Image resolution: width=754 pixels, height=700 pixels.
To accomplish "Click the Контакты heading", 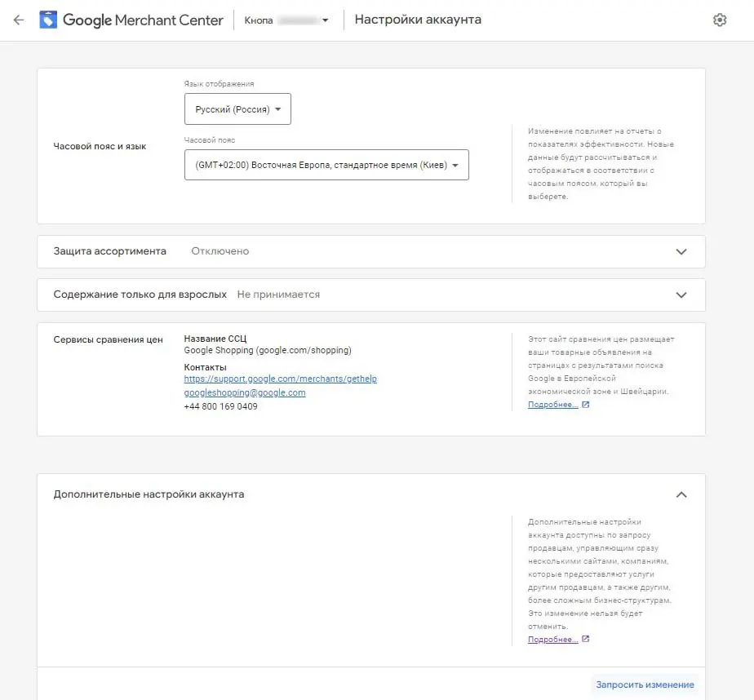I will 206,367.
